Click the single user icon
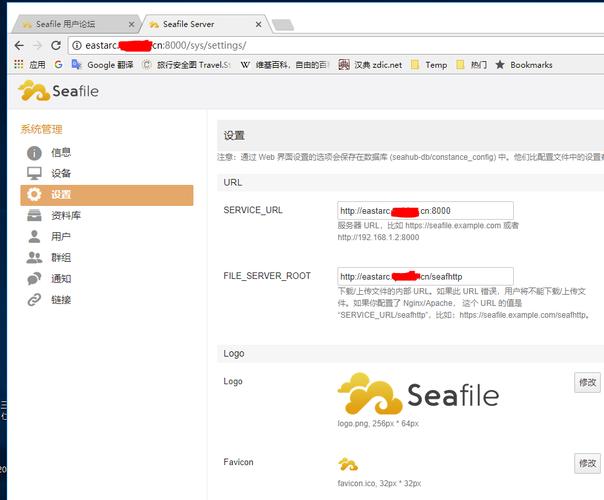 tap(34, 237)
